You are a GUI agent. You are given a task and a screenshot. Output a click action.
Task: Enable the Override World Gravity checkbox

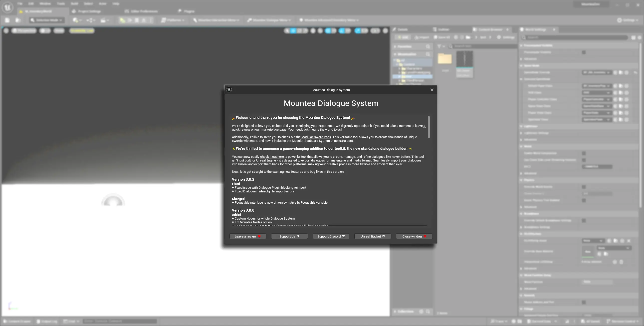coord(584,187)
